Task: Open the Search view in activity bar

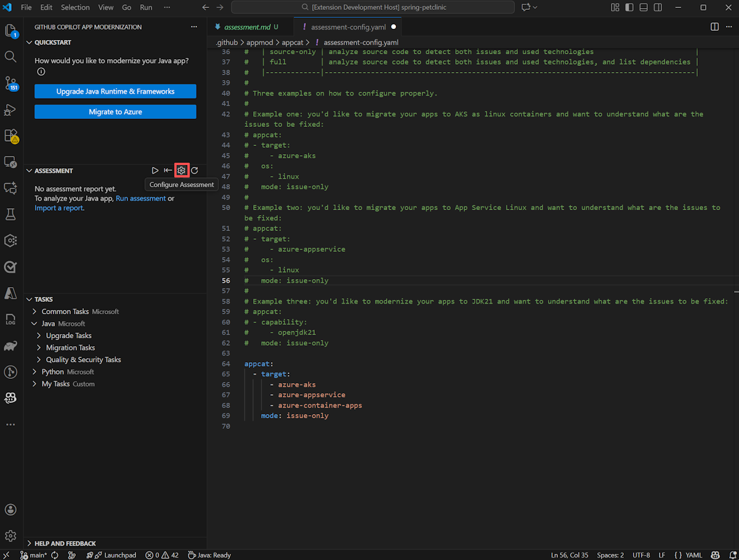Action: click(x=10, y=57)
